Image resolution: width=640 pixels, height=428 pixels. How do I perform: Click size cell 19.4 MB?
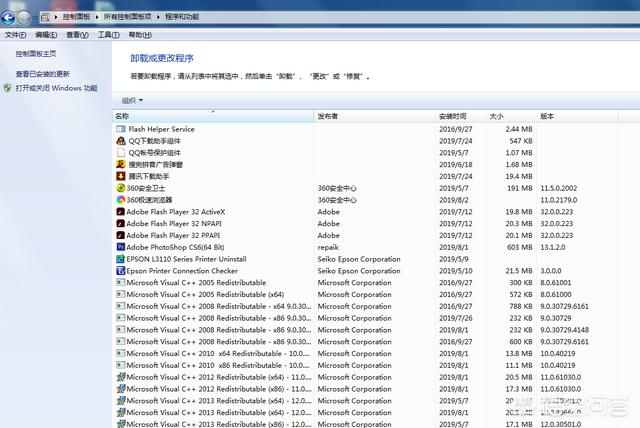[519, 177]
